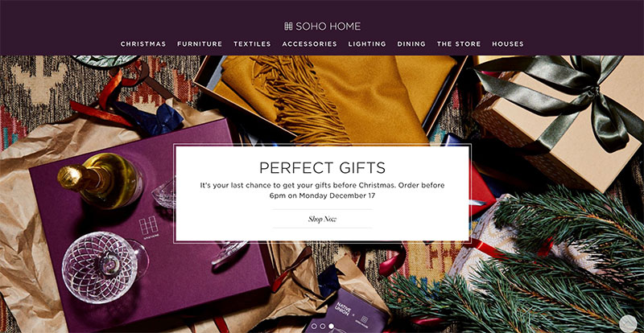Click the Perfect Gifts heading

pos(323,167)
